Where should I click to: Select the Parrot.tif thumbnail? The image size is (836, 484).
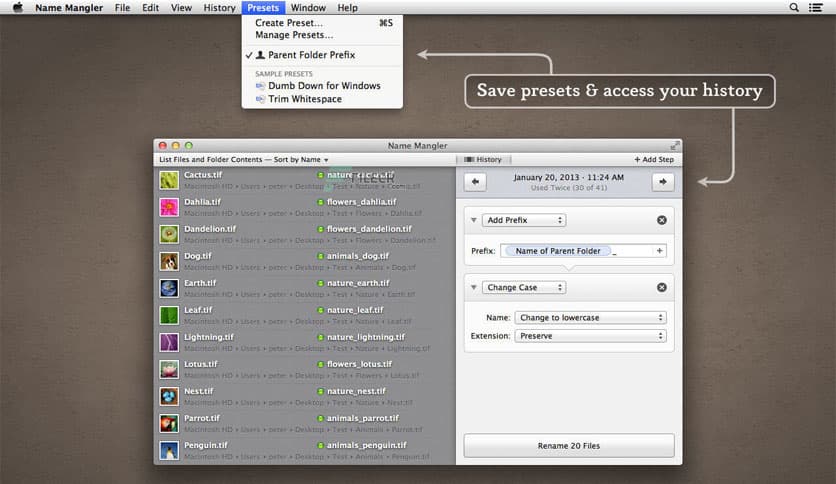169,423
